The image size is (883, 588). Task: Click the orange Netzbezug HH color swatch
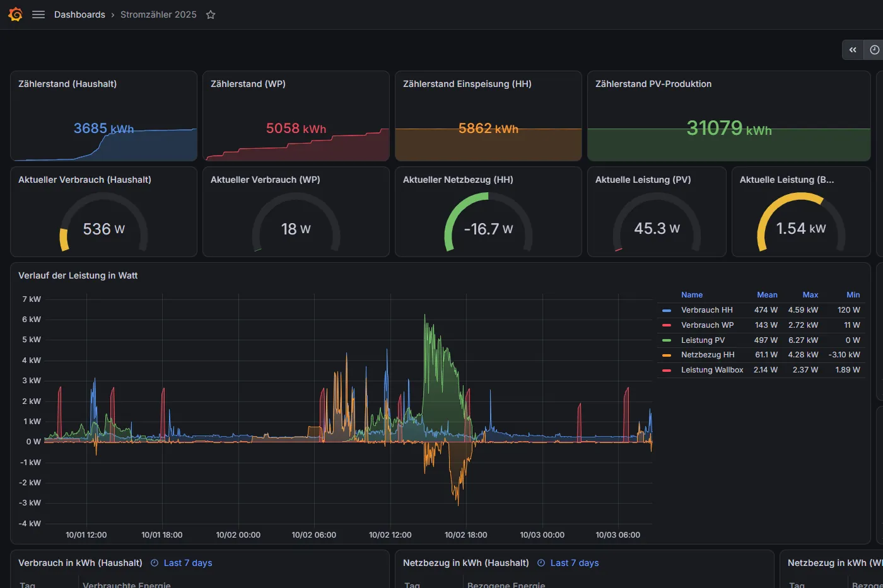coord(667,355)
